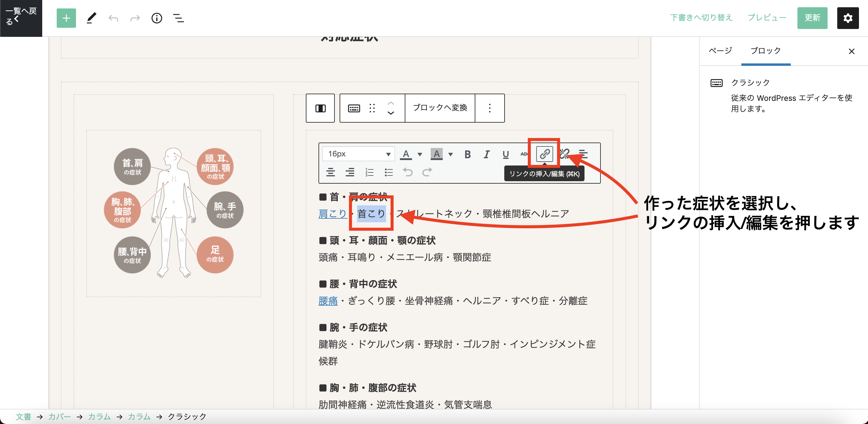Toggle underline text formatting
868x424 pixels.
click(x=505, y=154)
